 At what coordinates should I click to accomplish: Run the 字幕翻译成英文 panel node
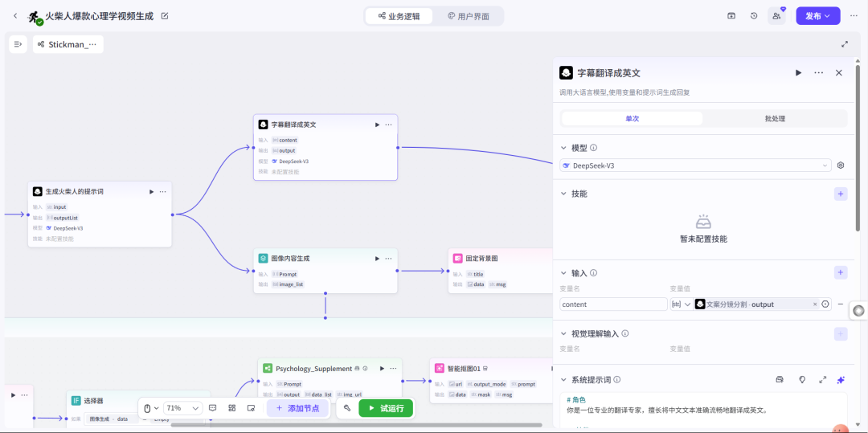[798, 72]
